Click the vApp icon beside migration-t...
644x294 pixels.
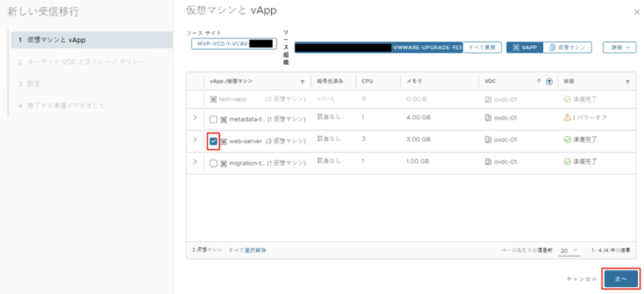click(x=224, y=164)
